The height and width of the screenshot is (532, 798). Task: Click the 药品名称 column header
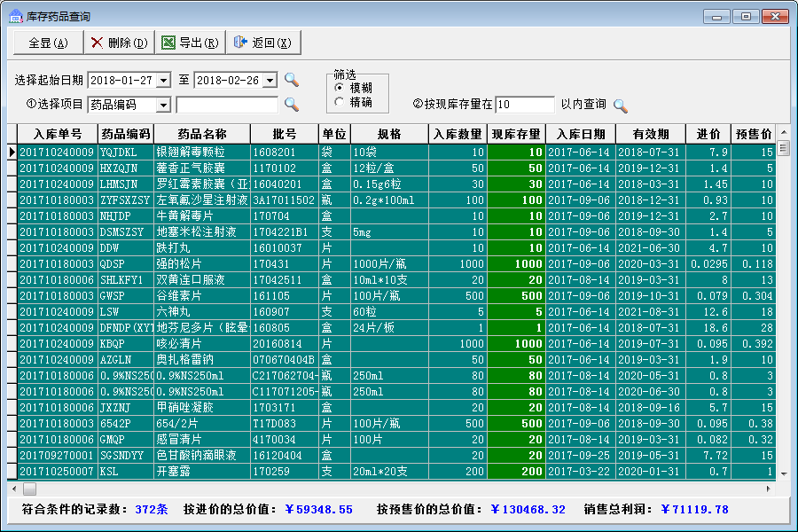point(202,134)
